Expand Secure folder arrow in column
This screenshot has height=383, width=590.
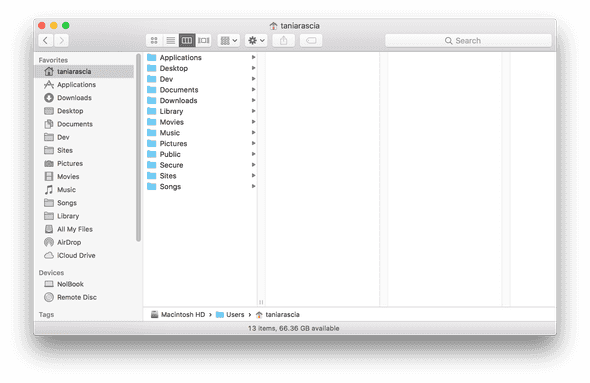[253, 165]
